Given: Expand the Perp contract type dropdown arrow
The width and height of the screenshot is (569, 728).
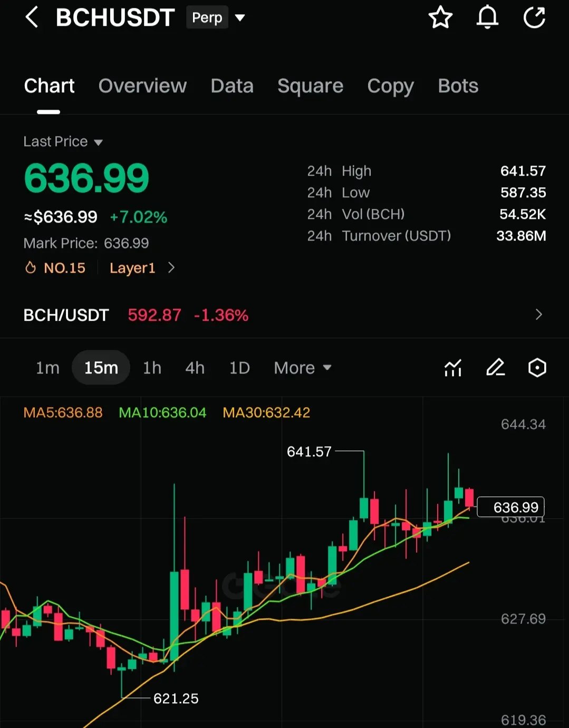Looking at the screenshot, I should 240,18.
